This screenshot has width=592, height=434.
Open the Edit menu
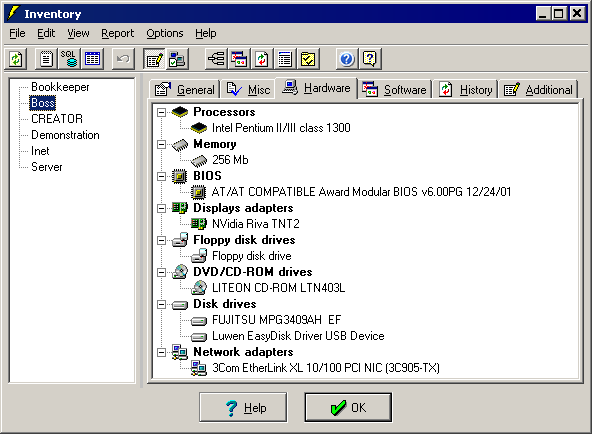[x=46, y=33]
